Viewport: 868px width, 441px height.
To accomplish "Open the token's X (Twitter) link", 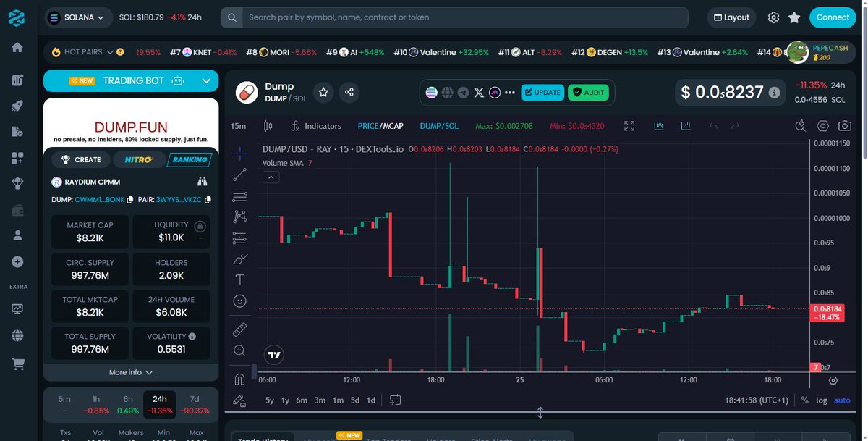I will click(x=479, y=92).
